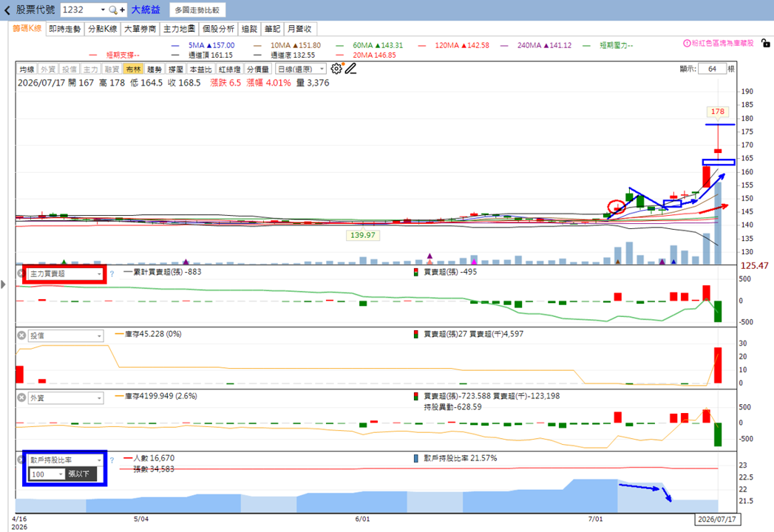Go back with the left arrow icon
The image size is (774, 532).
pyautogui.click(x=7, y=10)
